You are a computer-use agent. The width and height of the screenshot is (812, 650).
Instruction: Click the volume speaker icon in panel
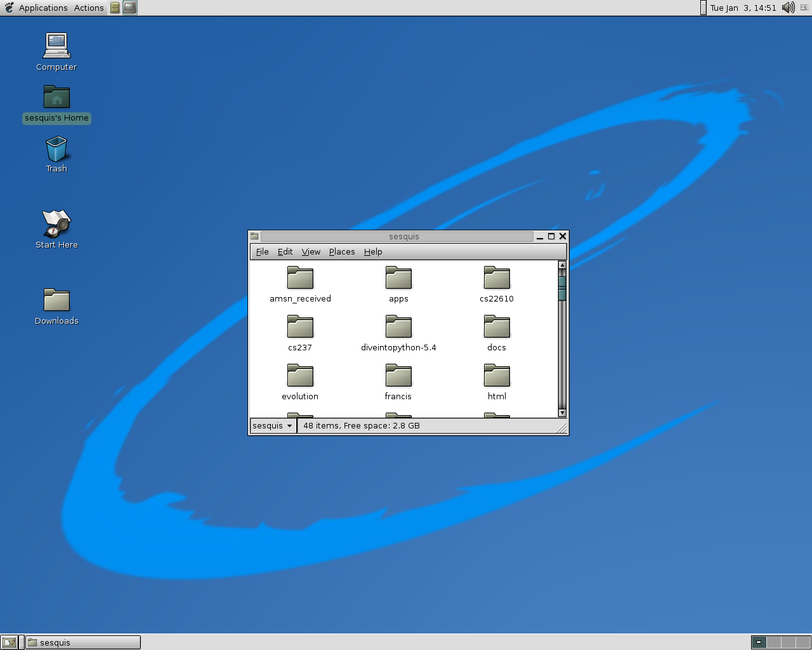click(x=788, y=8)
